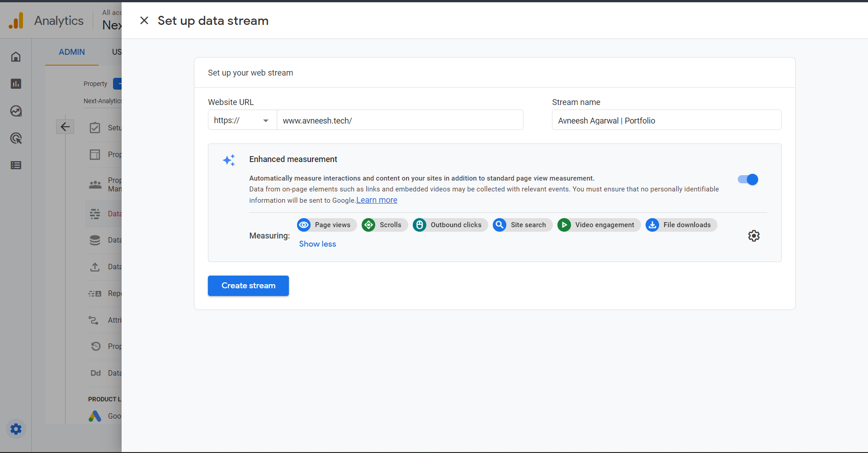Click the Site search chip label
868x453 pixels.
528,225
